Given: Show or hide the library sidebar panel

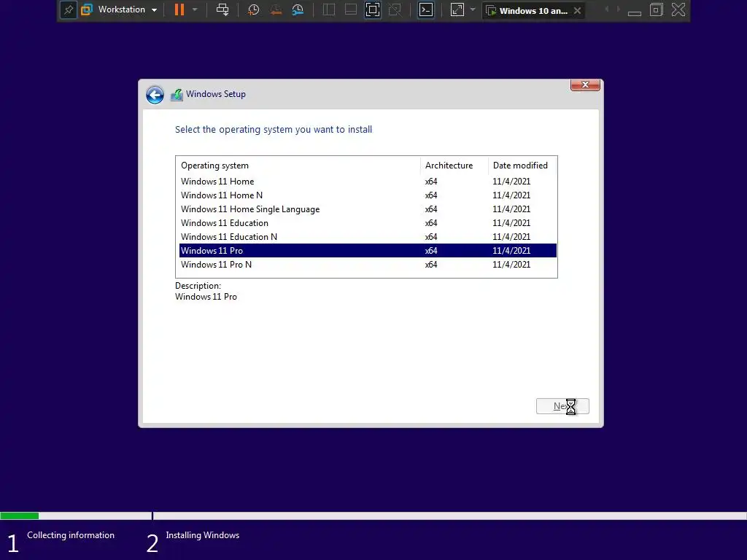Looking at the screenshot, I should click(329, 9).
